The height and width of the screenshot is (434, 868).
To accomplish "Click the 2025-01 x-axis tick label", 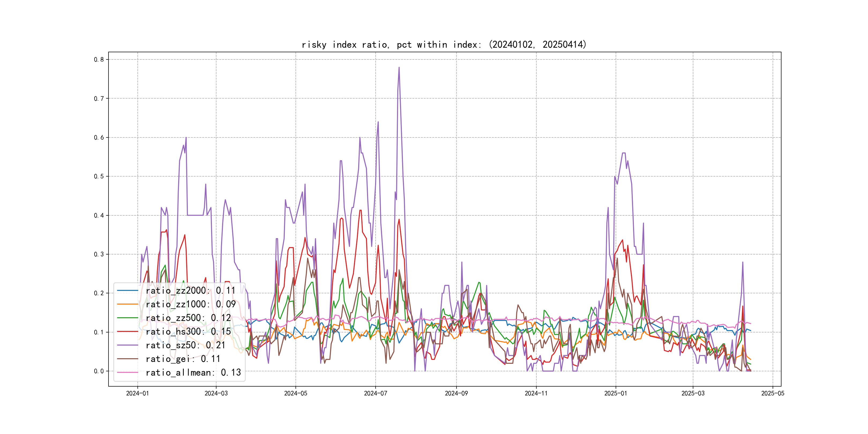I will point(616,393).
